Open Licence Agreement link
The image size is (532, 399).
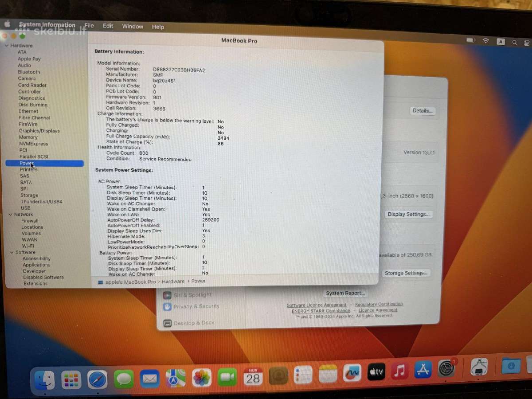(378, 310)
